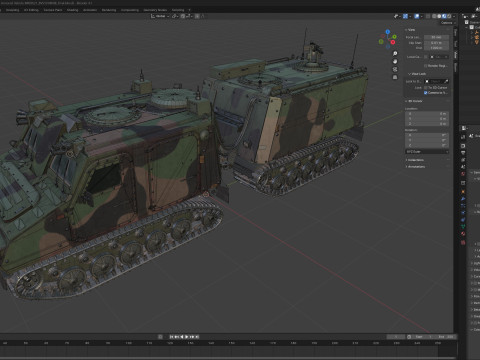Screen dimensions: 480x360
Task: Switch to the Geometry Nodes workspace tab
Action: coord(155,10)
